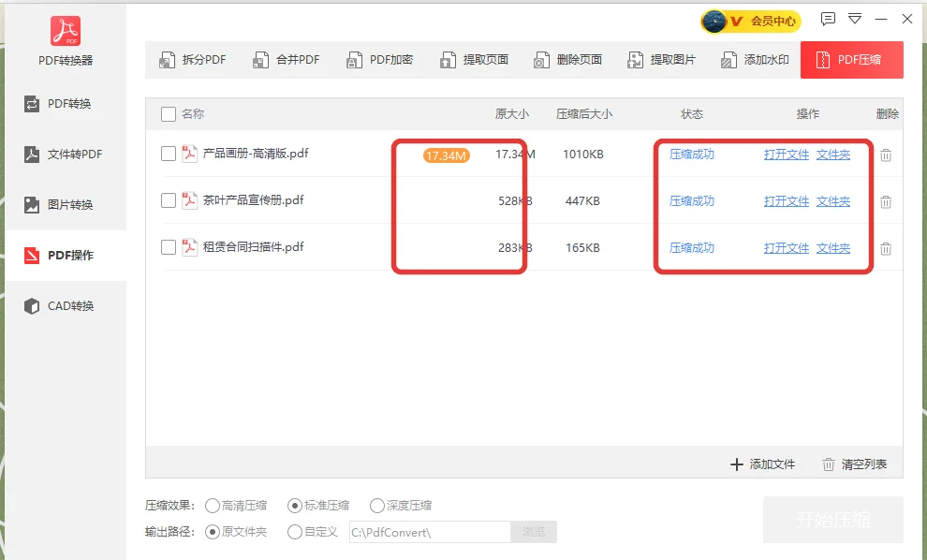The width and height of the screenshot is (927, 560).
Task: Open the 会员中心 member center
Action: pyautogui.click(x=750, y=22)
